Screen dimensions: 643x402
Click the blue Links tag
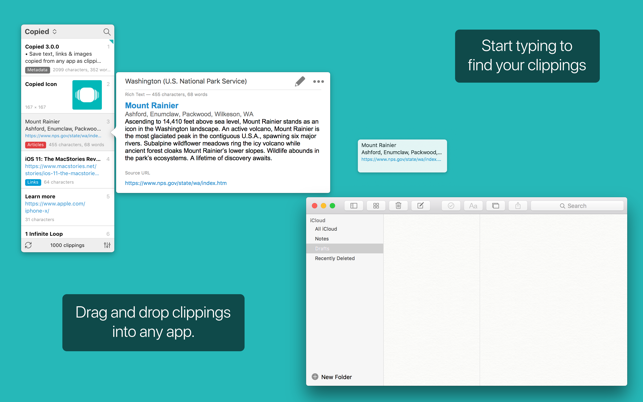[33, 182]
